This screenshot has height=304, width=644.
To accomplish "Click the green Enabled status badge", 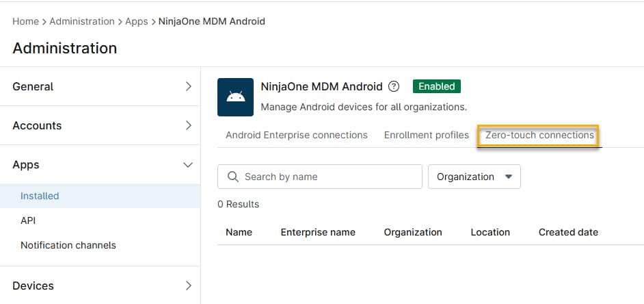I will tap(437, 86).
